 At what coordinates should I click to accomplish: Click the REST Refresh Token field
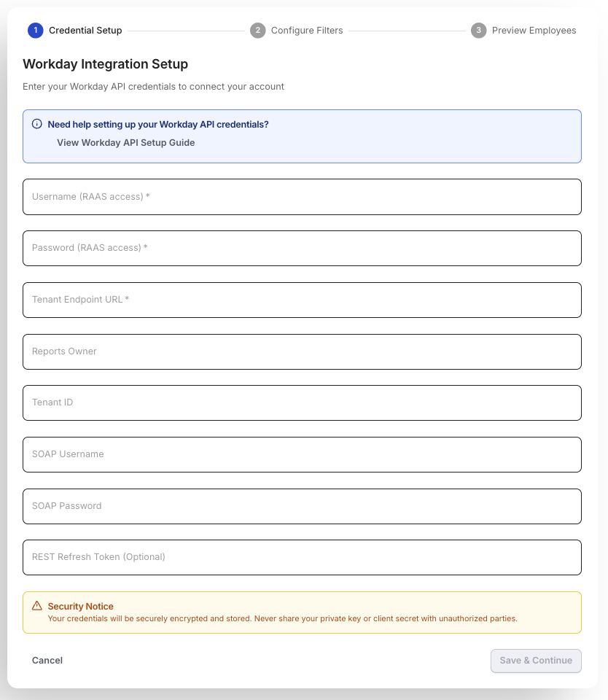coord(303,558)
